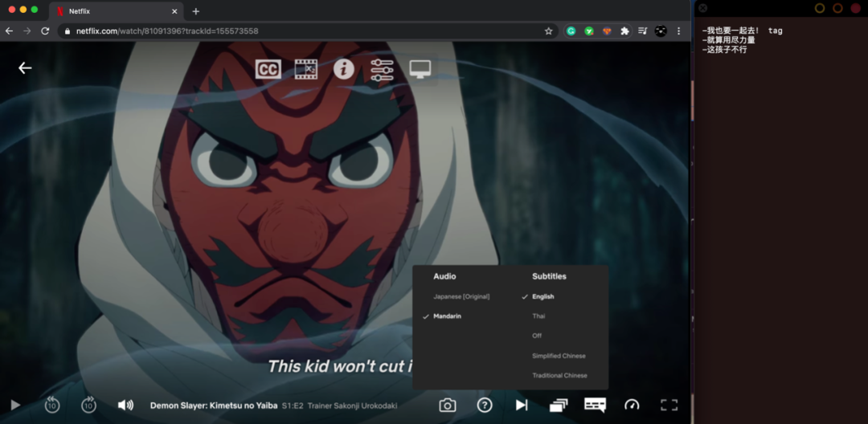Click the monitor display icon
This screenshot has height=424, width=868.
tap(420, 69)
